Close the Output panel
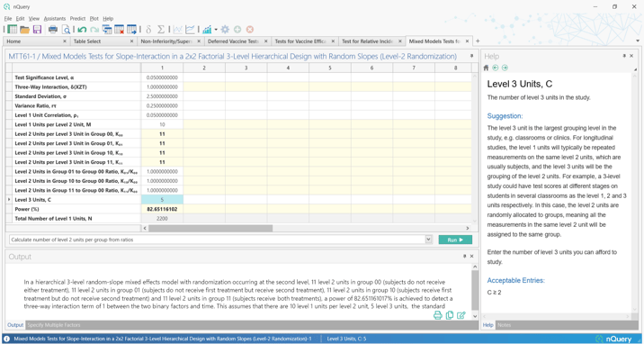The width and height of the screenshot is (644, 344). point(472,256)
